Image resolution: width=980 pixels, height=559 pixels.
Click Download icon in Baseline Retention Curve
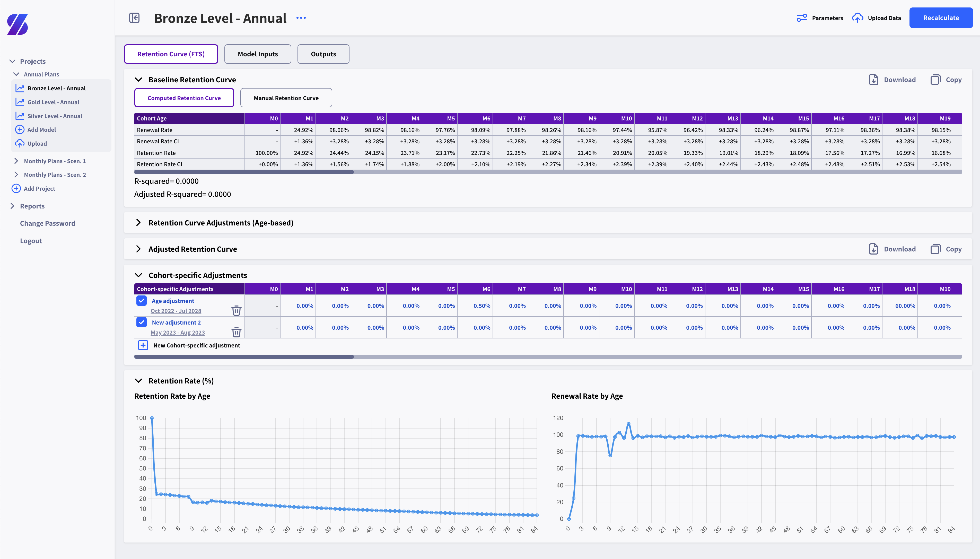pos(873,80)
